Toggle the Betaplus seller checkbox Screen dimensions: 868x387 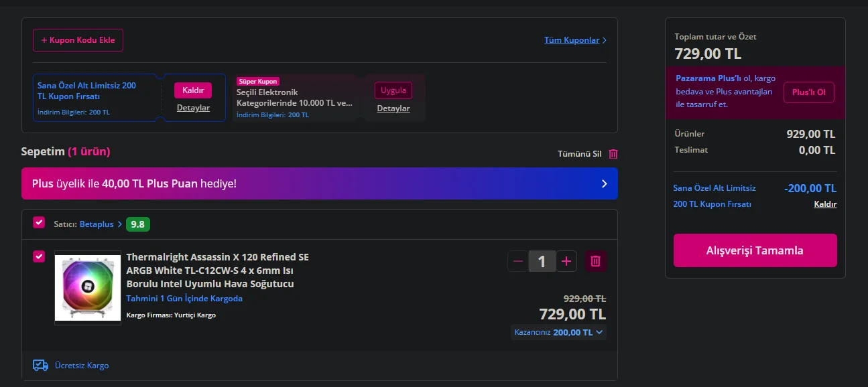(x=39, y=223)
